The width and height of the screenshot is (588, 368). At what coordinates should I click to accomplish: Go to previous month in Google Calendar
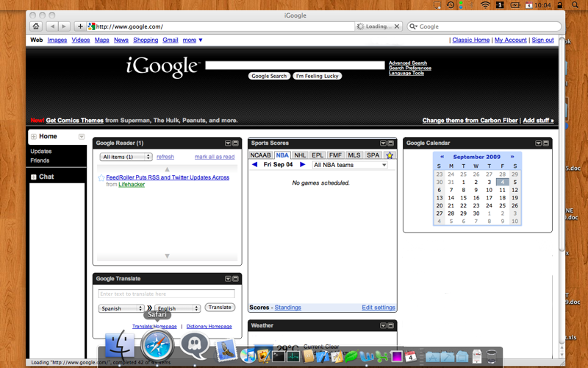[442, 157]
